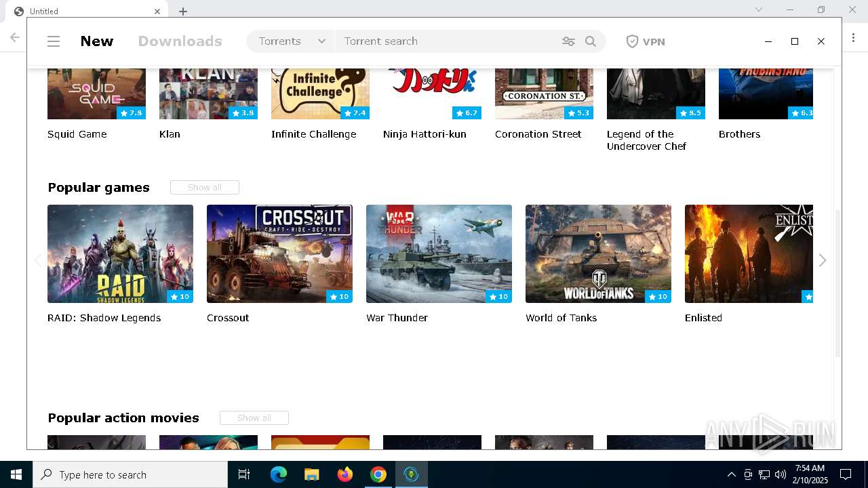Click the Crossout title text

(x=228, y=318)
